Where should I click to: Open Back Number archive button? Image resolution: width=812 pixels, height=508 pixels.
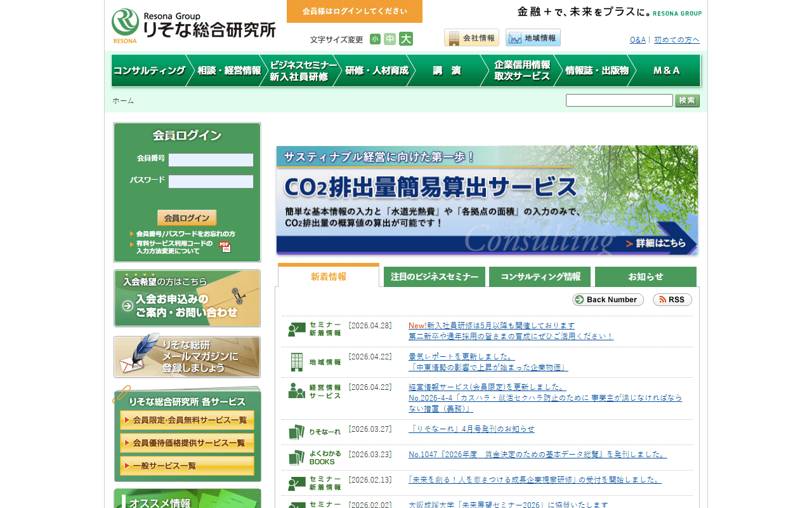pyautogui.click(x=608, y=300)
